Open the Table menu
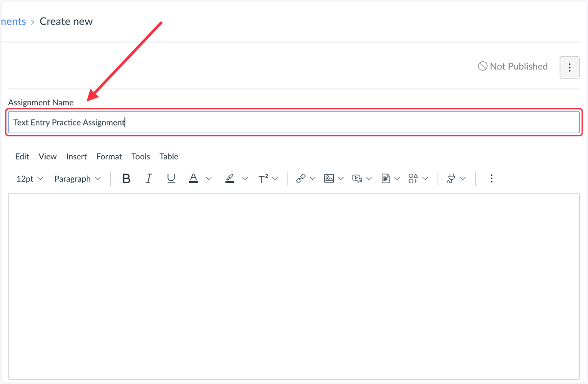588x384 pixels. coord(169,157)
